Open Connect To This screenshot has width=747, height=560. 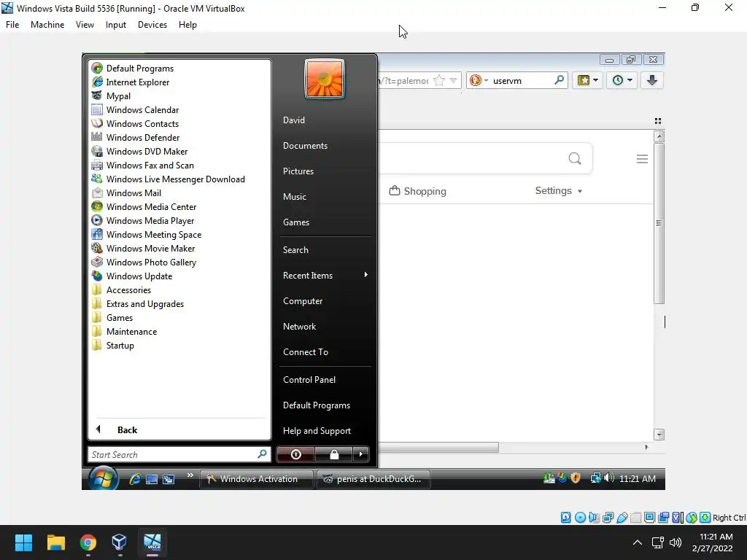(306, 352)
